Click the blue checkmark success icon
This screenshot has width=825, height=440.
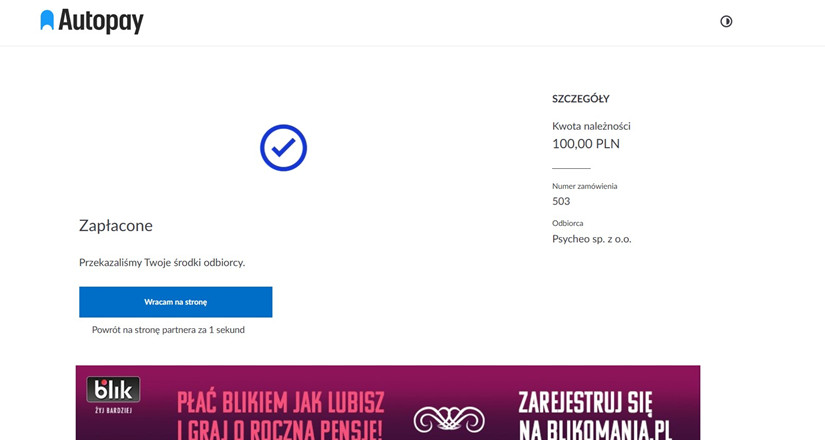[283, 148]
